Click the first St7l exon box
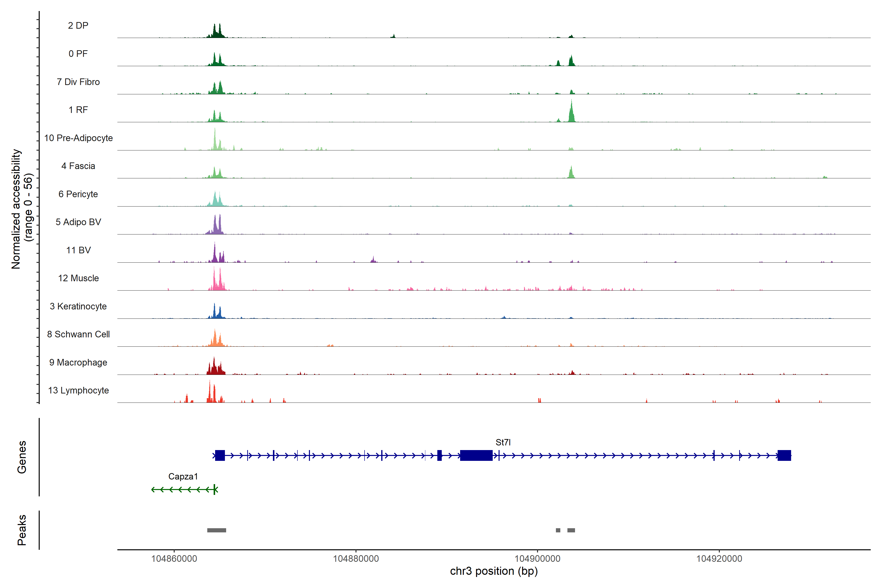The image size is (882, 588). point(220,455)
